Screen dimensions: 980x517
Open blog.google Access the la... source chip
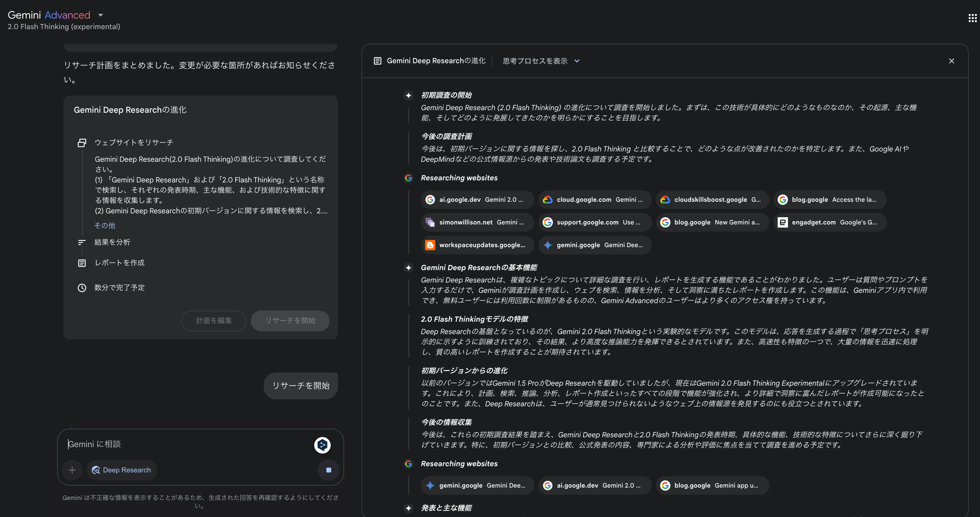tap(830, 199)
